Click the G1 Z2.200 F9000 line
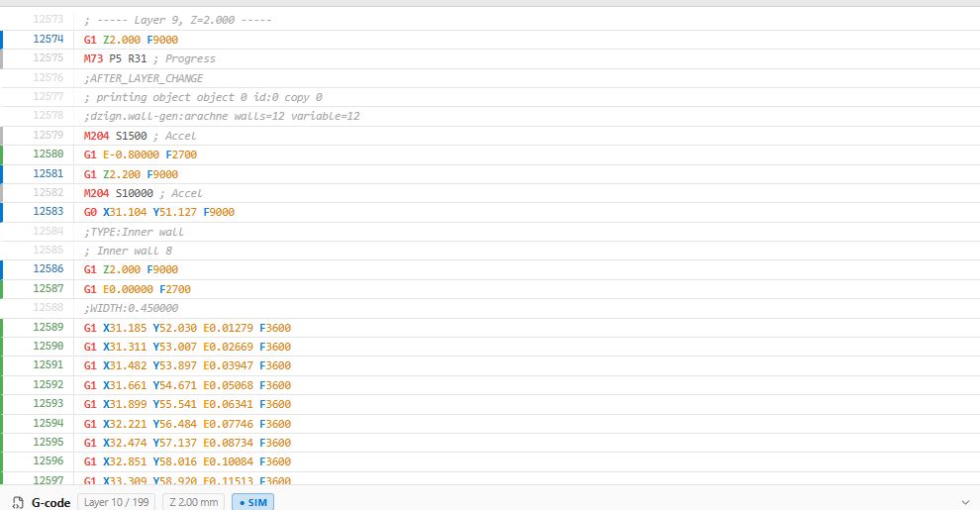The height and width of the screenshot is (510, 980). pyautogui.click(x=131, y=174)
